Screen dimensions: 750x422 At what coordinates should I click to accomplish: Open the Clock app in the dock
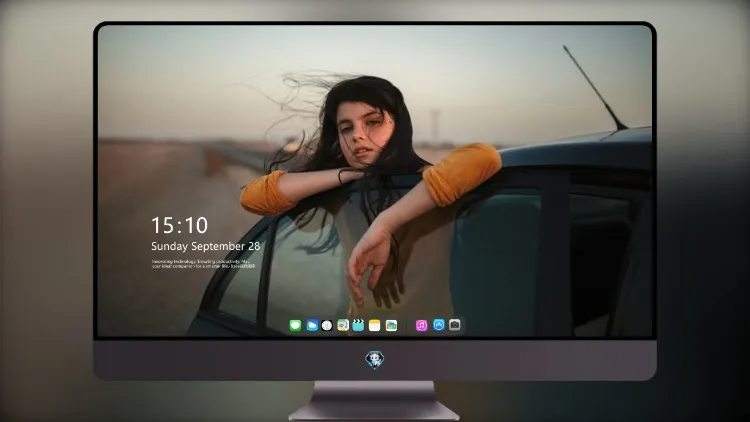(327, 325)
